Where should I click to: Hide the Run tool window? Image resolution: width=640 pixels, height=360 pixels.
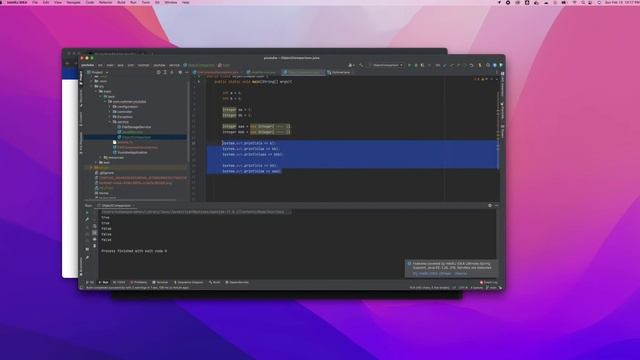pyautogui.click(x=496, y=206)
